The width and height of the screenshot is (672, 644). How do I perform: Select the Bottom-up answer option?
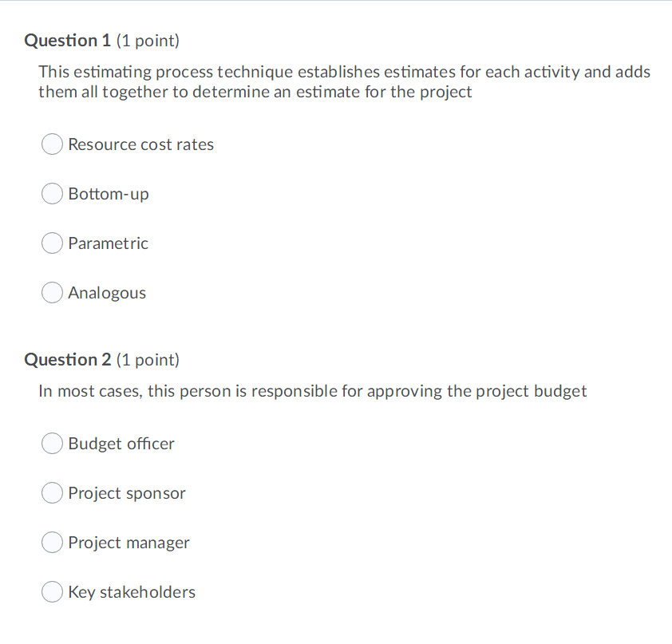tap(52, 193)
